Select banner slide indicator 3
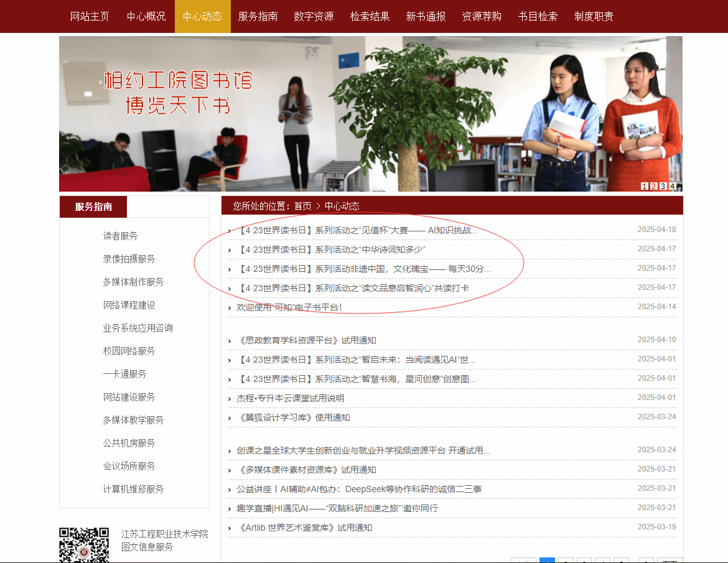The width and height of the screenshot is (728, 563). 663,186
